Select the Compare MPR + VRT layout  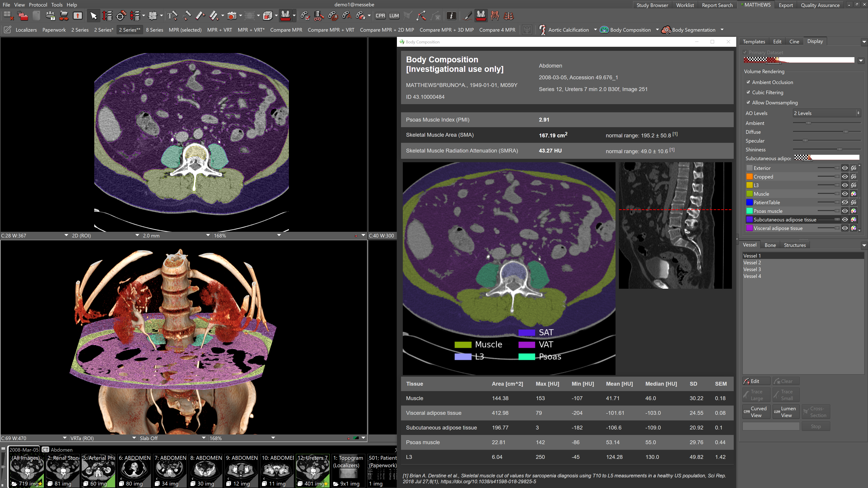pyautogui.click(x=331, y=30)
